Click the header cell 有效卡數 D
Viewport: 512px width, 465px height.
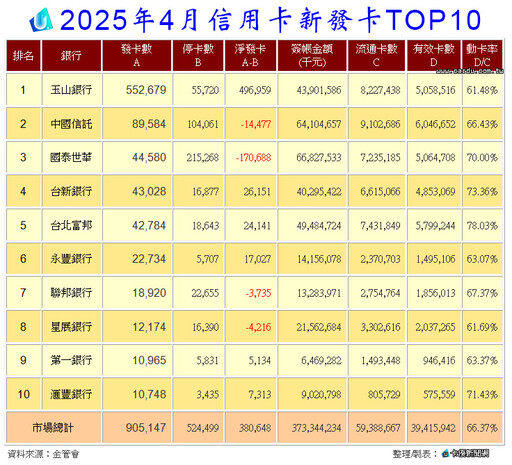[434, 56]
